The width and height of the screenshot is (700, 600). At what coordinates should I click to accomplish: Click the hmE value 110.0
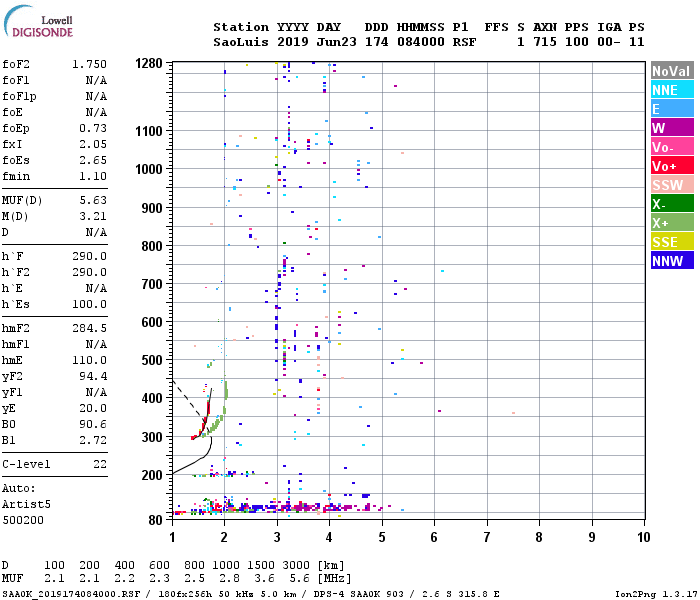90,360
